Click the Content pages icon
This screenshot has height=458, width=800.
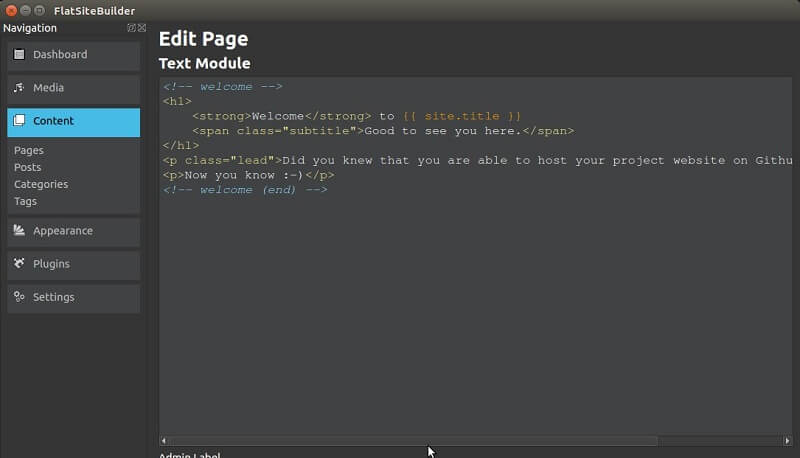click(x=19, y=120)
